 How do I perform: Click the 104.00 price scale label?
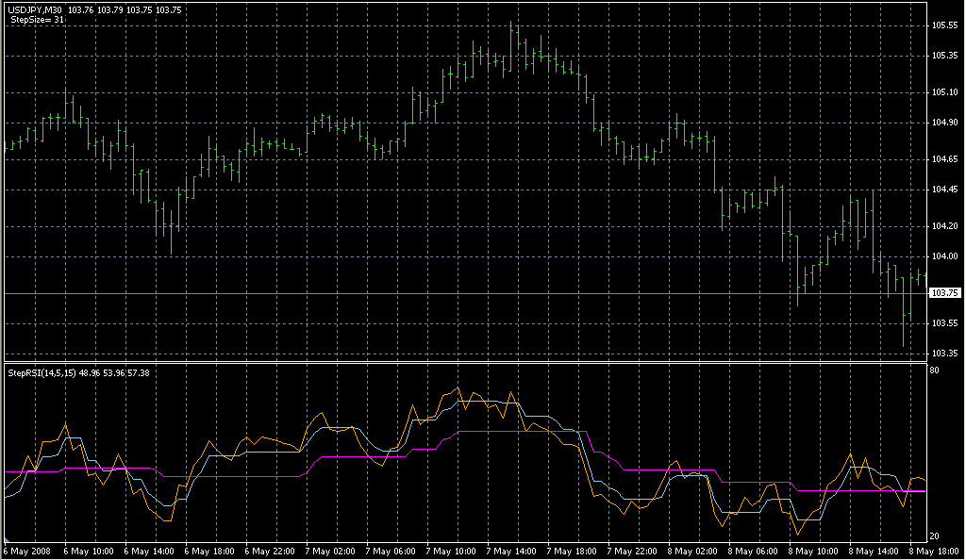[x=944, y=256]
